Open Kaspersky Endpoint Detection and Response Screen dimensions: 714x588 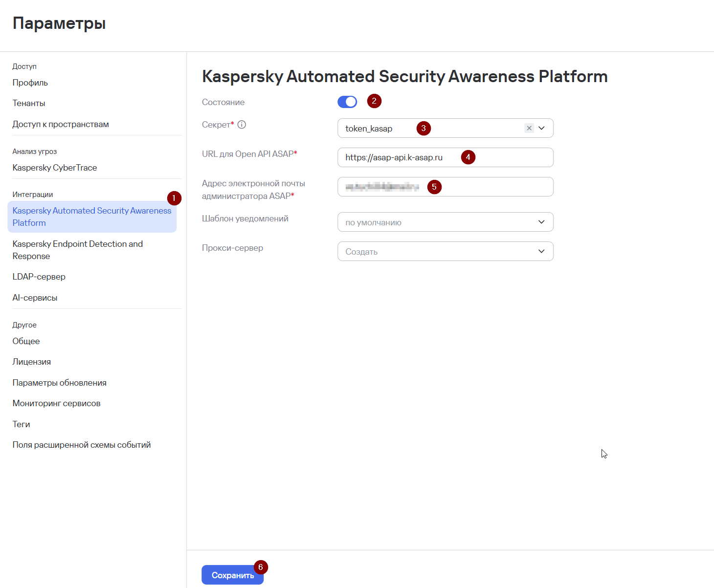(78, 250)
